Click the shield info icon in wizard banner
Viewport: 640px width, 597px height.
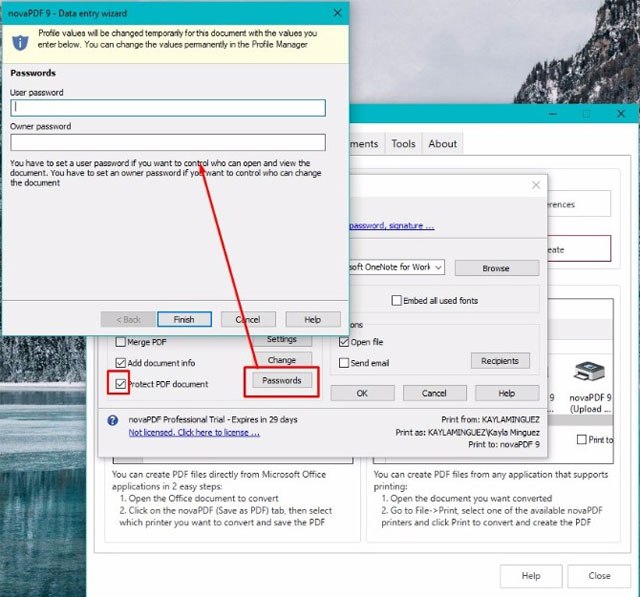click(x=20, y=43)
